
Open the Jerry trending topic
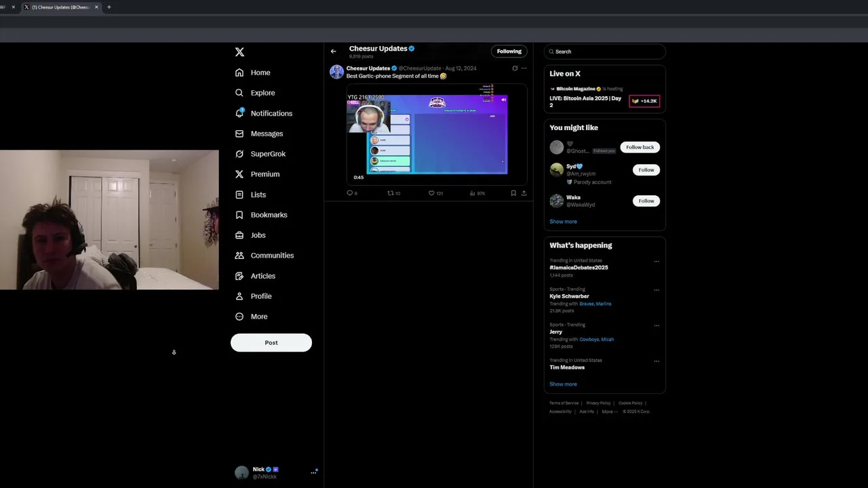coord(556,332)
